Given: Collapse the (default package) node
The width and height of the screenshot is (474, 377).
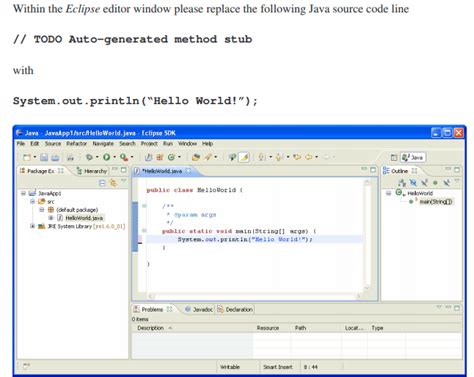Looking at the screenshot, I should [42, 210].
